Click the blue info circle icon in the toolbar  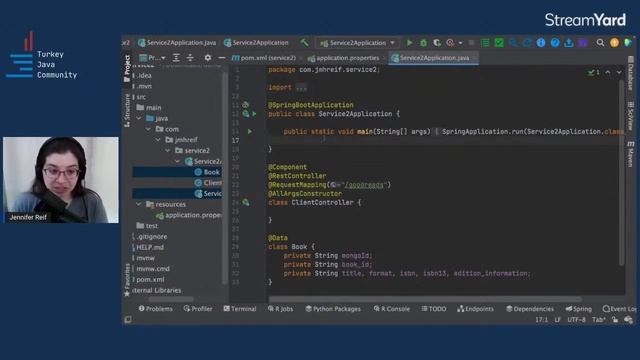(541, 42)
